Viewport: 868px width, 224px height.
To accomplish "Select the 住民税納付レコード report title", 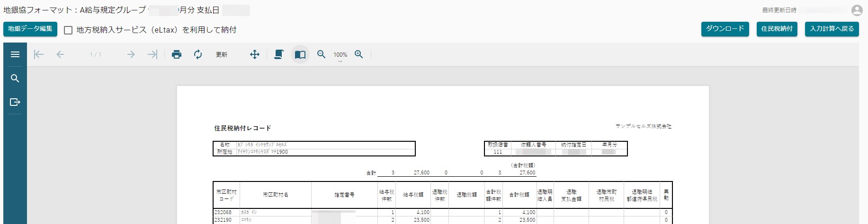I will [x=242, y=128].
